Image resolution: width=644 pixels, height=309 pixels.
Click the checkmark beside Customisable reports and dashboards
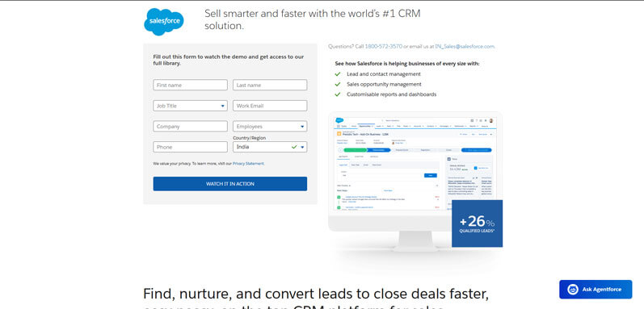pyautogui.click(x=338, y=94)
